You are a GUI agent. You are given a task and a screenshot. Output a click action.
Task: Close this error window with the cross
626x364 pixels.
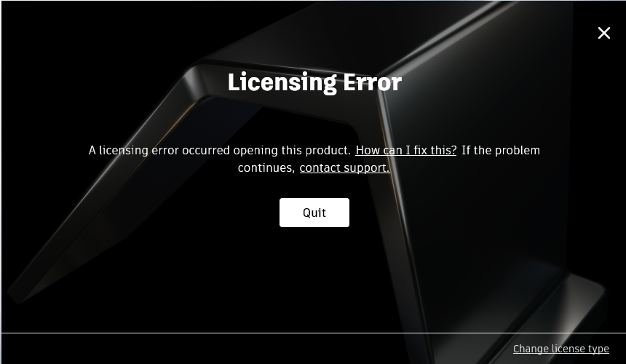(x=604, y=33)
